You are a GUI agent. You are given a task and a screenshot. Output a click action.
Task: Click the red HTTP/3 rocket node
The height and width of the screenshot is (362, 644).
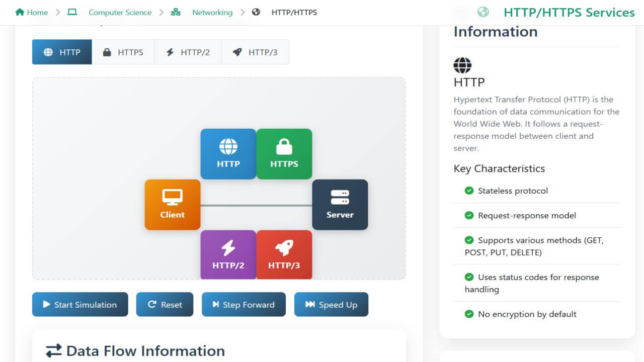[284, 254]
